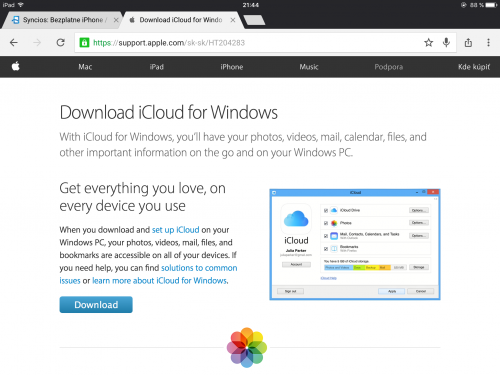Open a new tab with the blank tab button
500x375 pixels.
(x=254, y=20)
